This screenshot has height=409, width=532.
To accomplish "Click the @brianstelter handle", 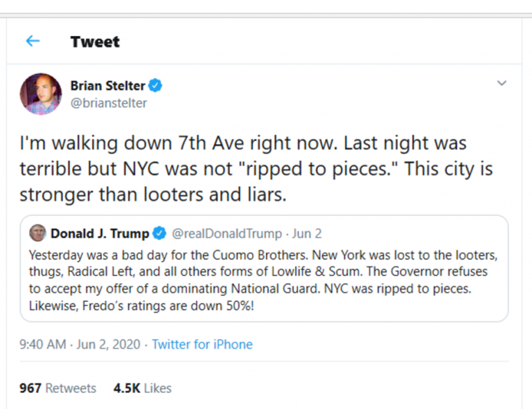I will 108,103.
